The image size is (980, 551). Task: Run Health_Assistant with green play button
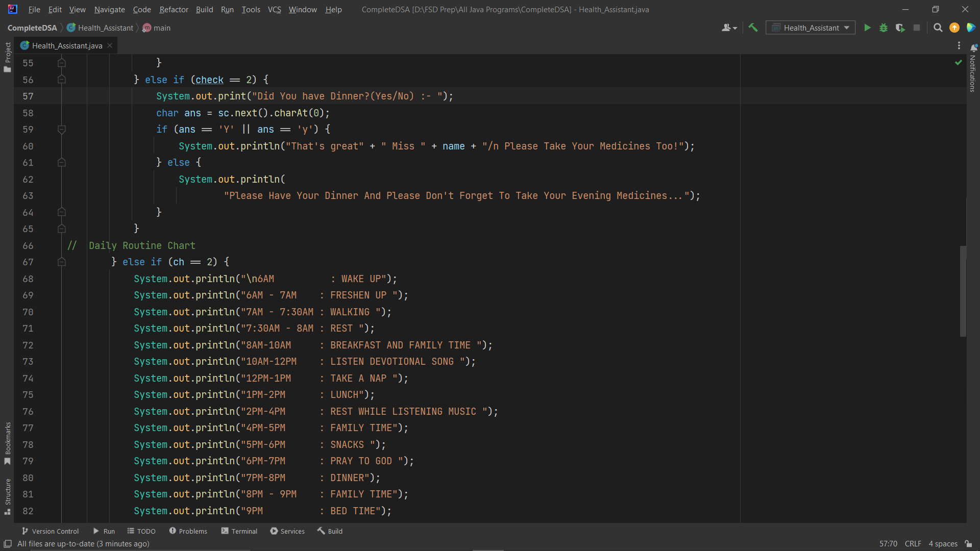[867, 28]
